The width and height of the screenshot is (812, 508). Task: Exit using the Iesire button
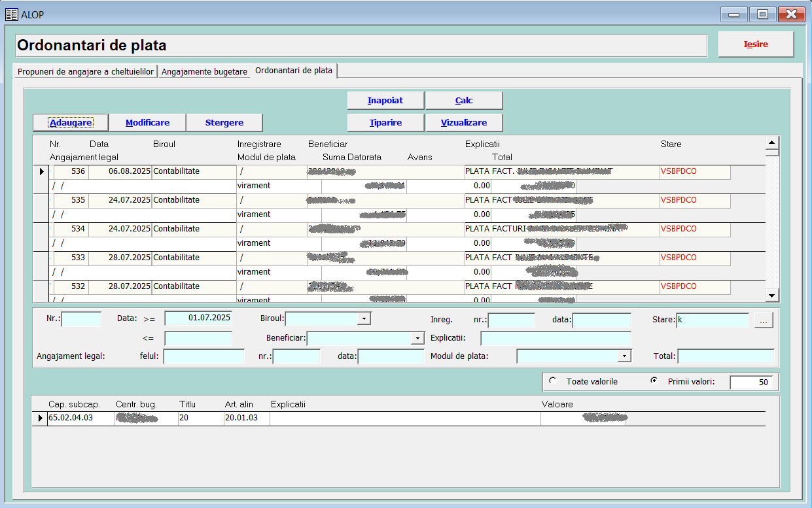click(756, 44)
